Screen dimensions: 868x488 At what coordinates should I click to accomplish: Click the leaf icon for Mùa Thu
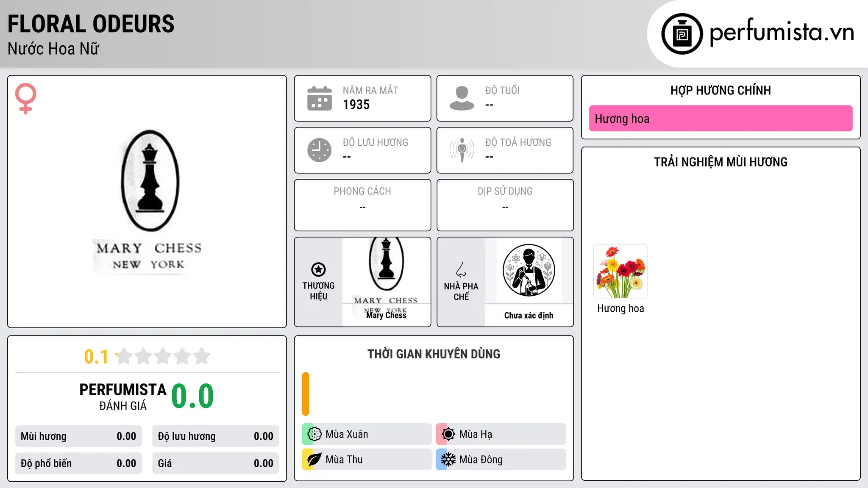(314, 460)
